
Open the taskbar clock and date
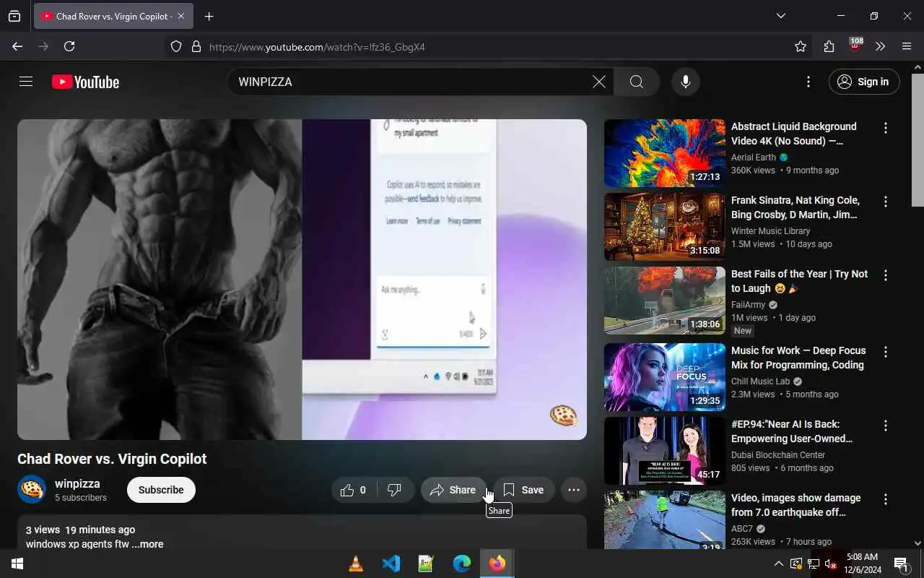click(862, 564)
